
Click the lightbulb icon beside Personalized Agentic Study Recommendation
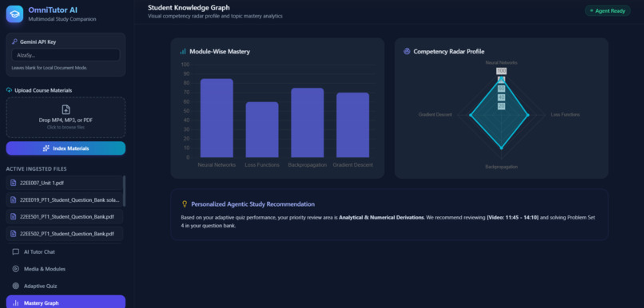coord(185,203)
